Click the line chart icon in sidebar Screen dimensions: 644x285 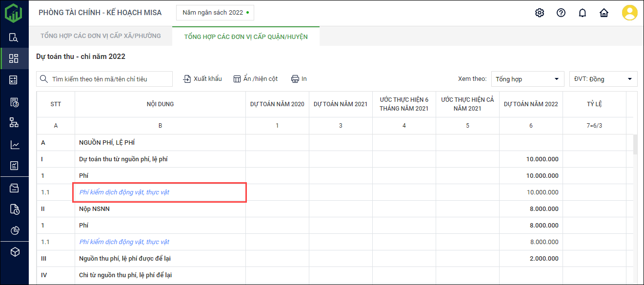pos(14,145)
